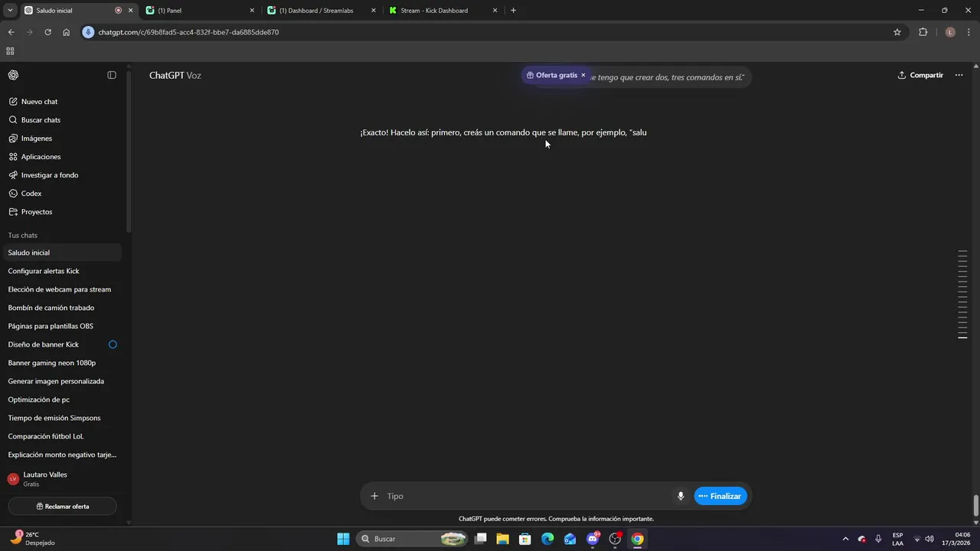This screenshot has height=551, width=980.
Task: Open a new browser tab
Action: tap(513, 11)
